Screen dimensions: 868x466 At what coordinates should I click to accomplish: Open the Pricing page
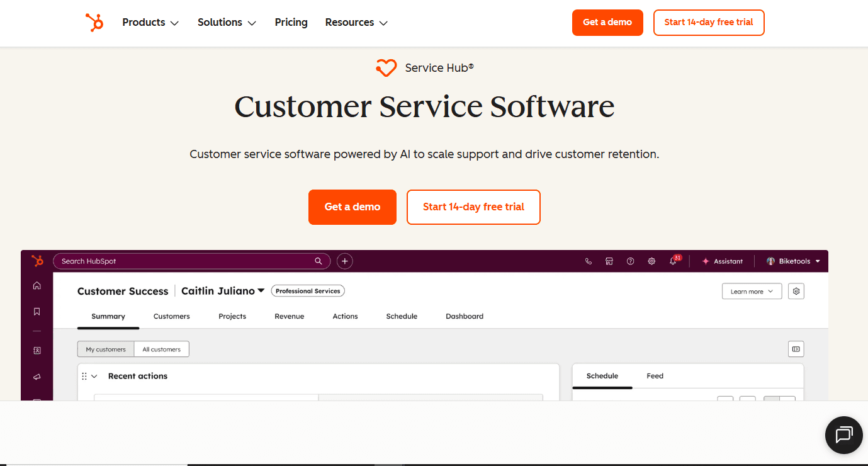(x=291, y=23)
